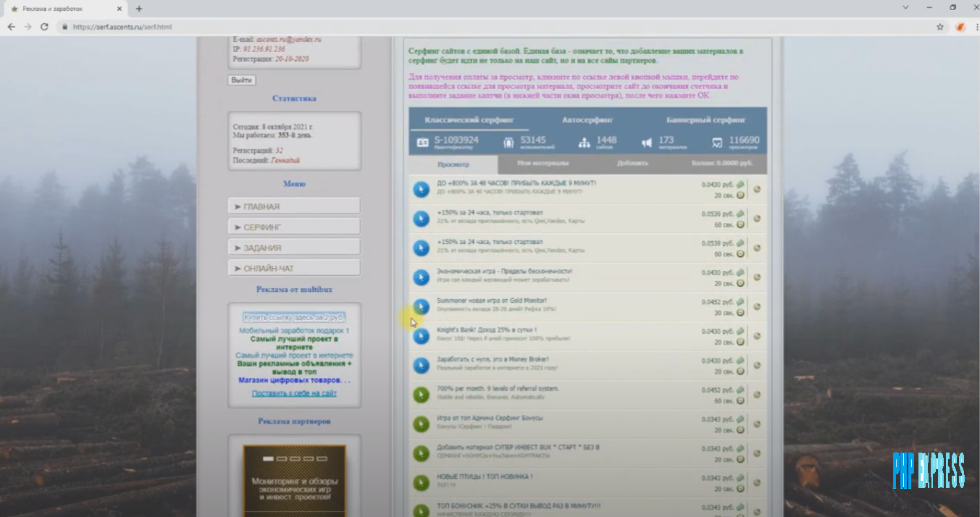The width and height of the screenshot is (980, 517).
Task: Click the green icon beside '700% per month'
Action: [421, 395]
